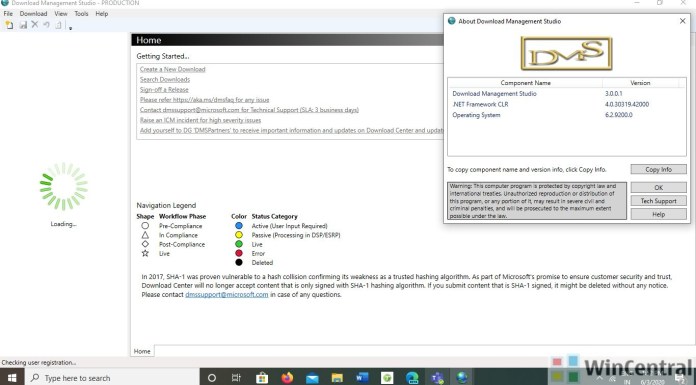Image resolution: width=696 pixels, height=385 pixels.
Task: Select the Home tab at the bottom
Action: [142, 351]
